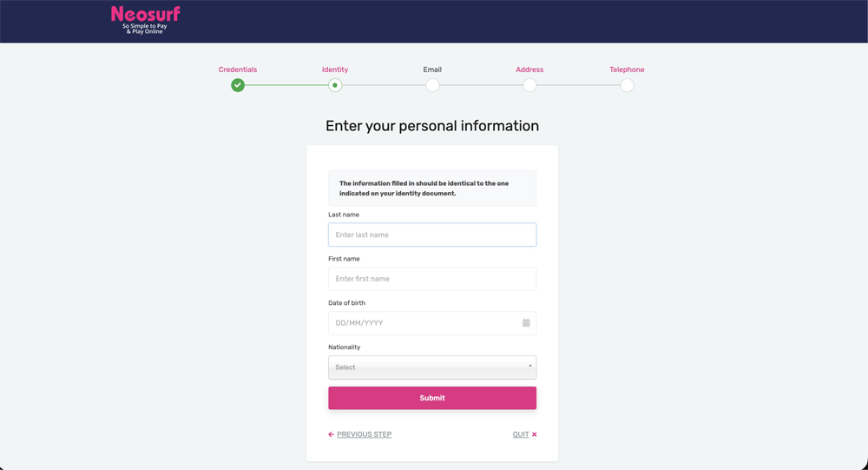Go back via PREVIOUS STEP link
Viewport: 868px width, 470px height.
click(364, 434)
